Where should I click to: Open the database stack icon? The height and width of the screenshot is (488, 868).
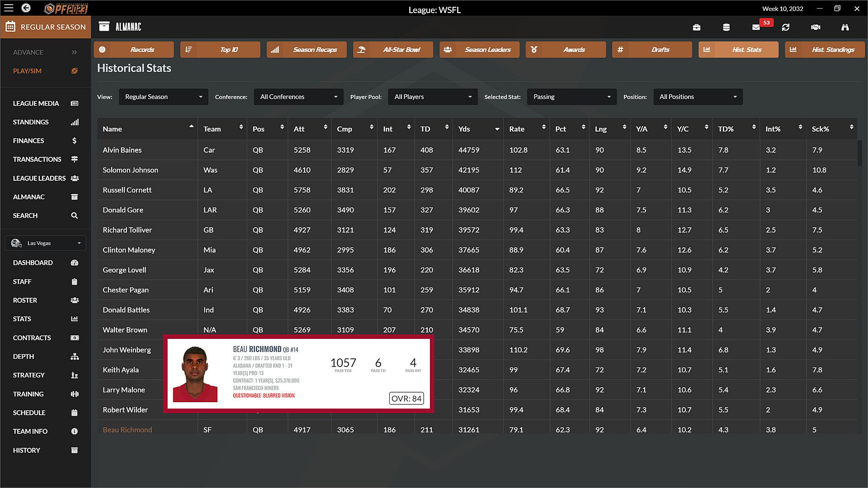(x=726, y=27)
